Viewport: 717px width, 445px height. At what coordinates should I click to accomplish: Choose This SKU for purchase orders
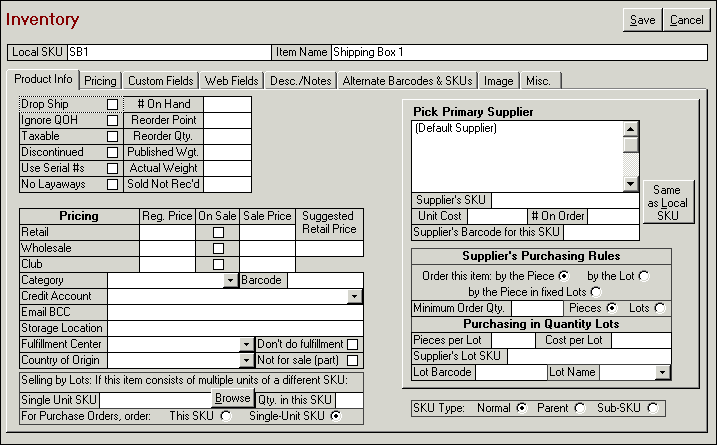pos(226,416)
